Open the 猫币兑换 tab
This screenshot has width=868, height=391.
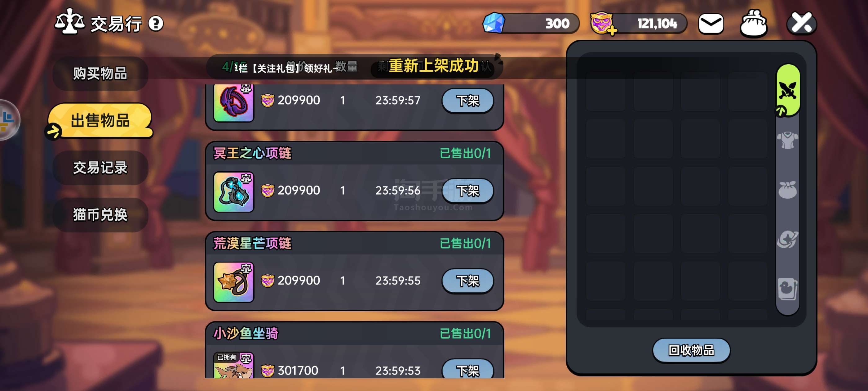point(100,214)
